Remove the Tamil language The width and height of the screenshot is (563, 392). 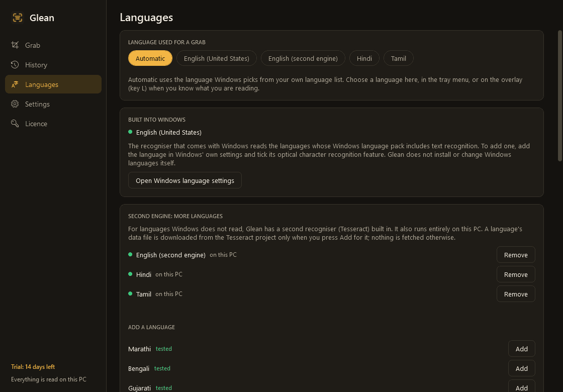click(x=516, y=293)
